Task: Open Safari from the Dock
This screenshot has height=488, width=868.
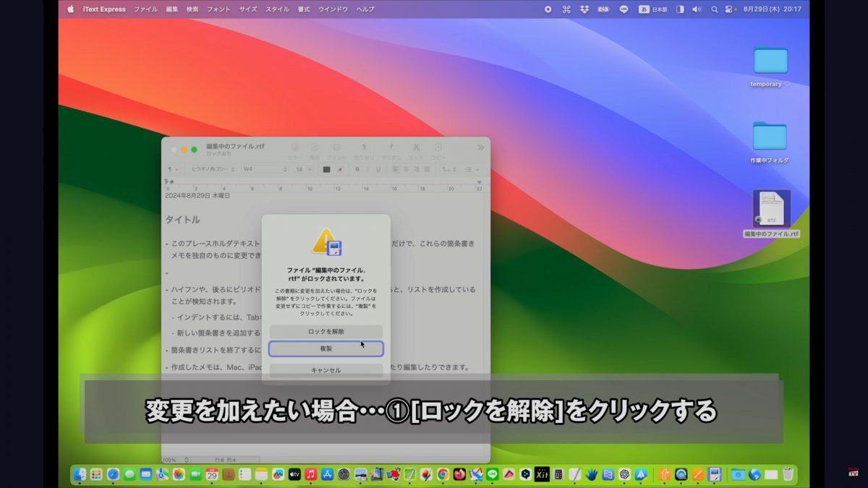Action: coord(114,474)
